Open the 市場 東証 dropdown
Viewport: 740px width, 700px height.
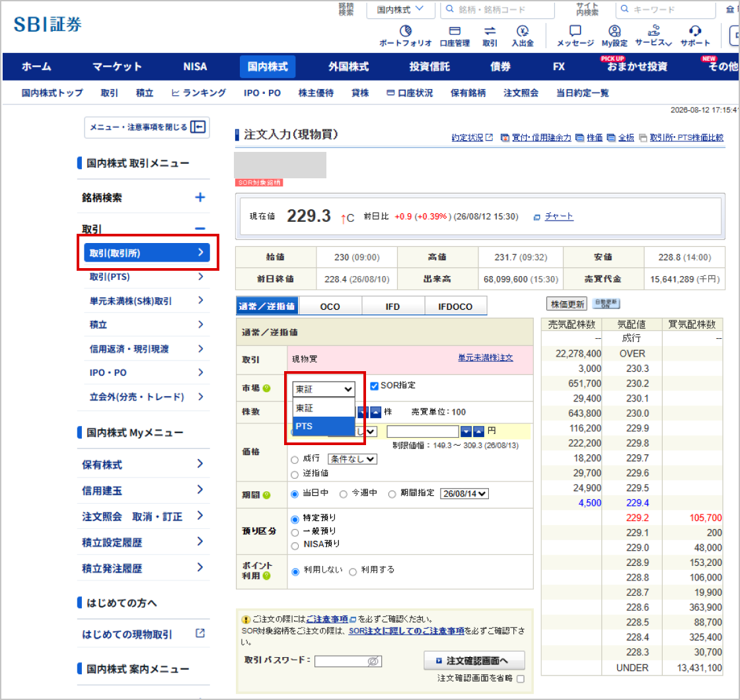pyautogui.click(x=324, y=389)
